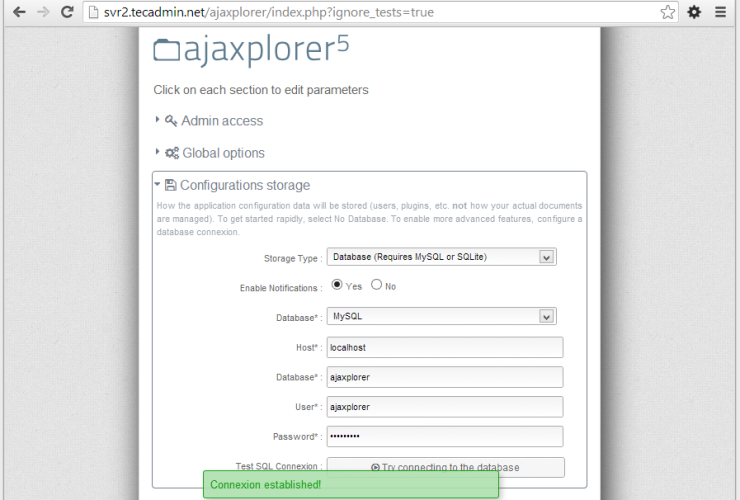Click the browser back arrow

click(18, 12)
